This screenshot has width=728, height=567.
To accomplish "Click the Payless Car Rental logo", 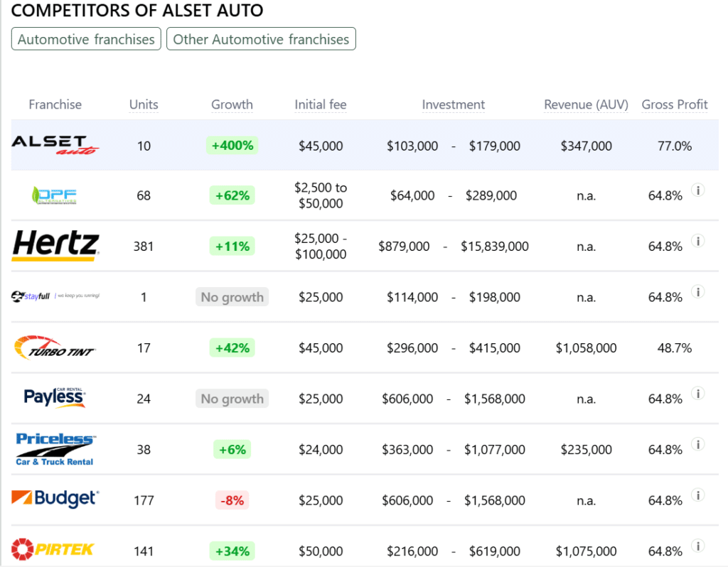I will click(55, 398).
